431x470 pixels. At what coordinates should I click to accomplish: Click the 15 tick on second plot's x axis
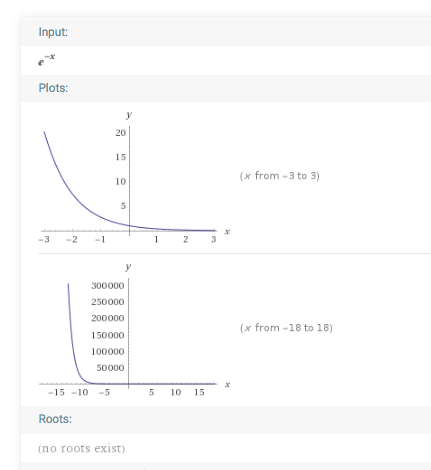[x=199, y=392]
